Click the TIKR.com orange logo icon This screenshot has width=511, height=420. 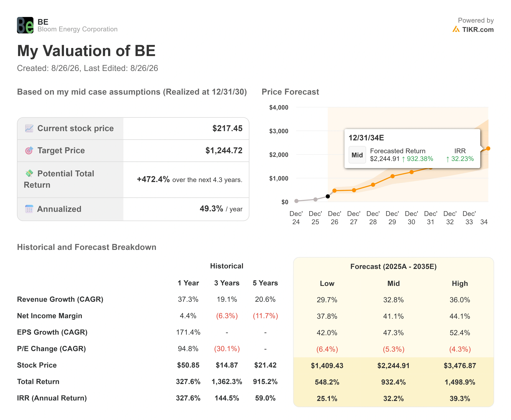[456, 29]
